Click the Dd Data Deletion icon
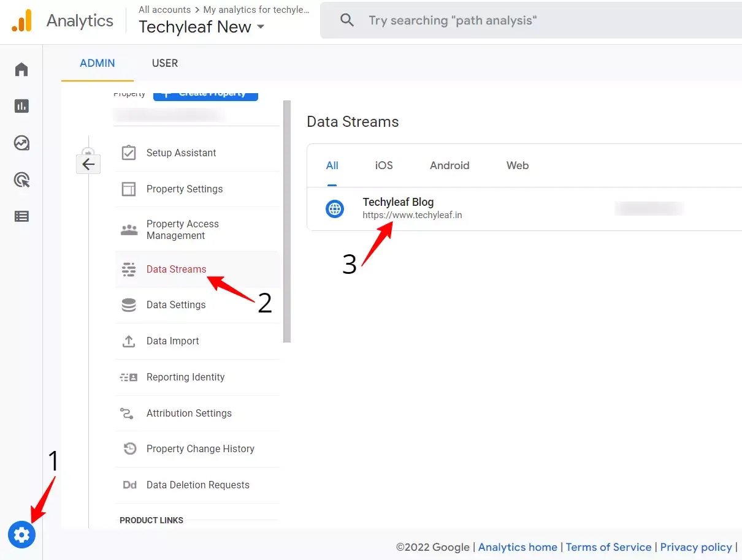This screenshot has height=560, width=742. pos(129,485)
